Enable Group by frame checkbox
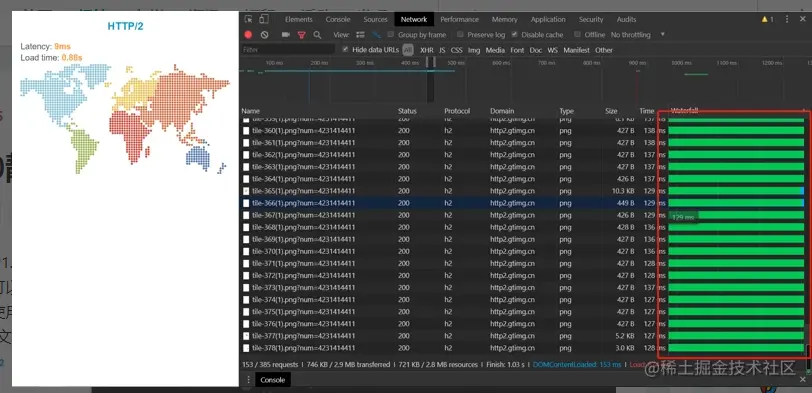The height and width of the screenshot is (393, 812). (x=391, y=34)
